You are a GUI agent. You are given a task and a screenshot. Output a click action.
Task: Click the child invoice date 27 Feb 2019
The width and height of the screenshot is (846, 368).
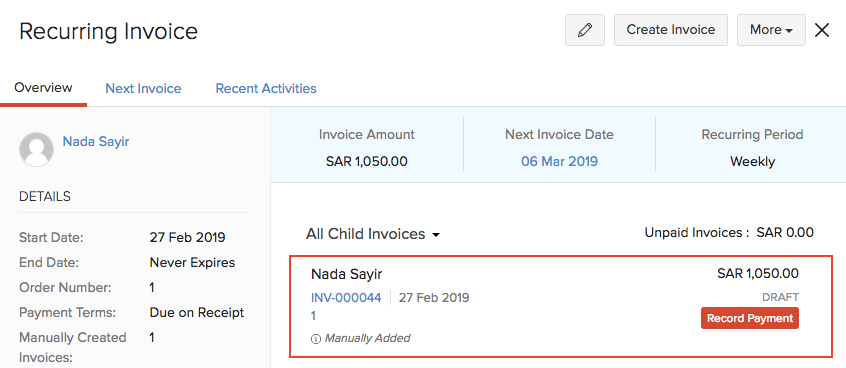(x=434, y=297)
